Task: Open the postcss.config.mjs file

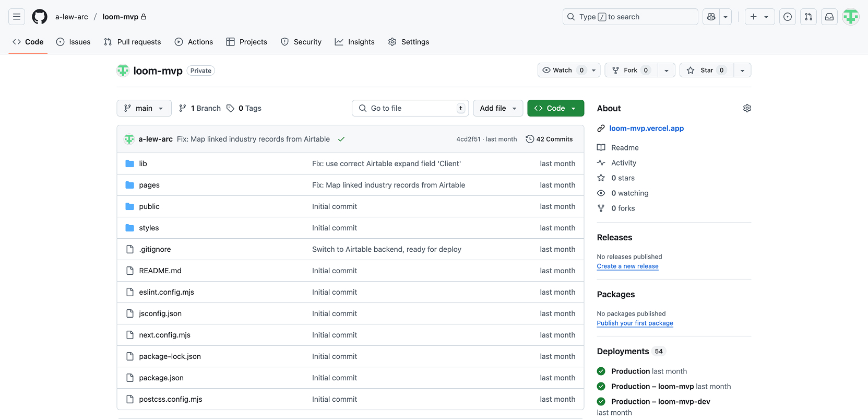Action: coord(171,399)
